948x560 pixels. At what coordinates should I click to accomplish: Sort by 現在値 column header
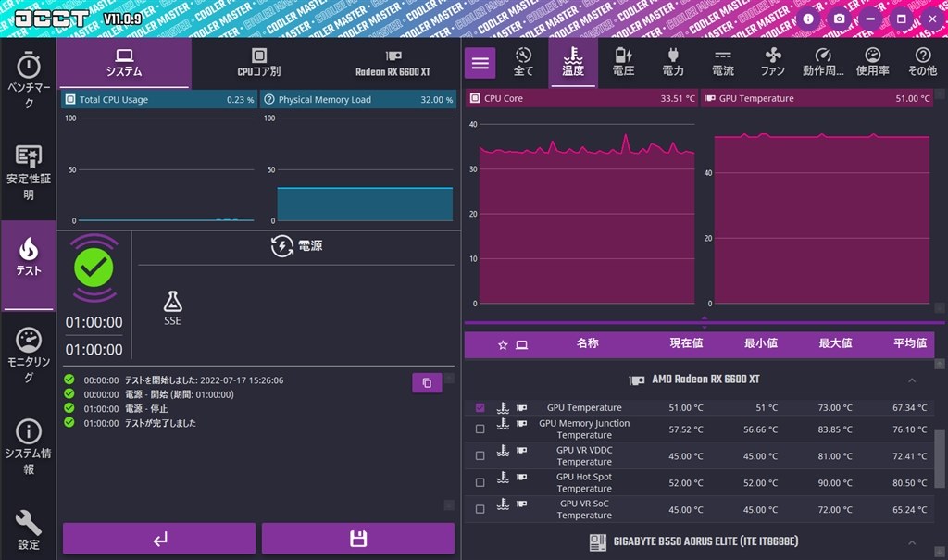click(x=686, y=343)
